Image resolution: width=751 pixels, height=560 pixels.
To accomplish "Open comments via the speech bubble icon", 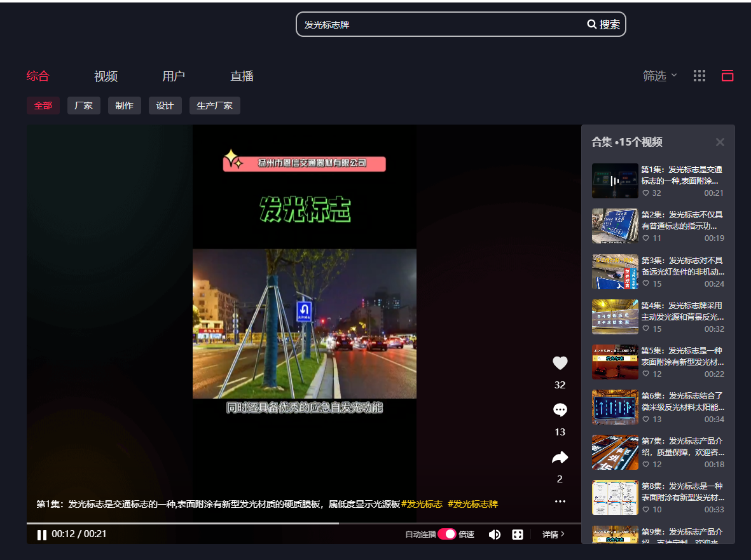I will pyautogui.click(x=560, y=410).
